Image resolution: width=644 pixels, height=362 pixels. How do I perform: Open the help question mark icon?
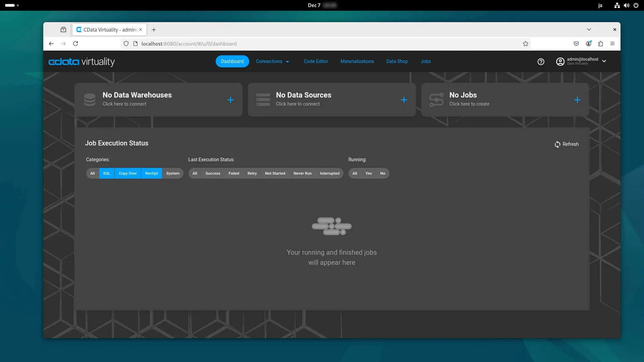[541, 62]
